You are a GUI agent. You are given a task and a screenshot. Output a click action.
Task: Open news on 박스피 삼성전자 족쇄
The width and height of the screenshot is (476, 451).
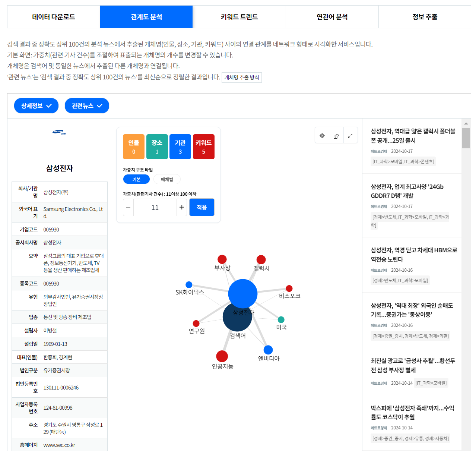[412, 413]
